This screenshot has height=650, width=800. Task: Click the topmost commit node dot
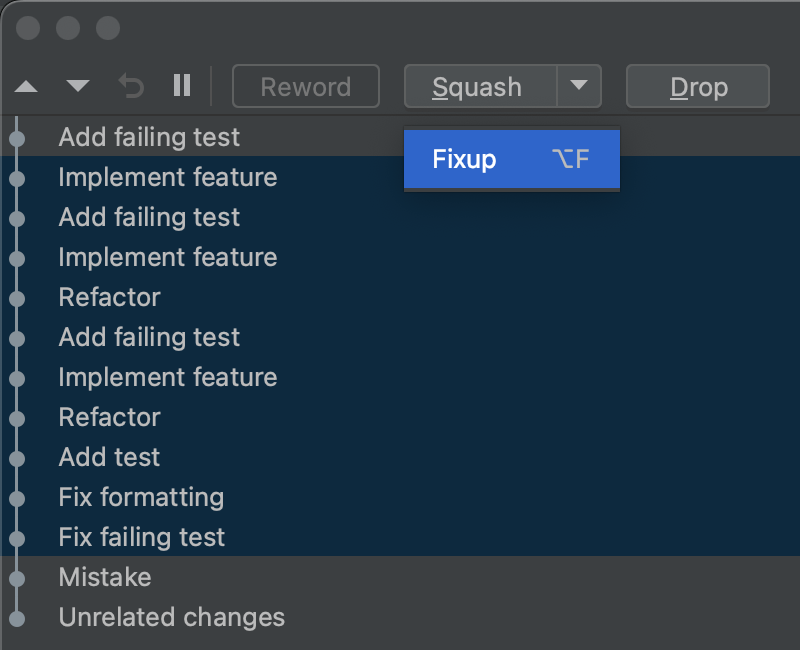click(x=17, y=137)
